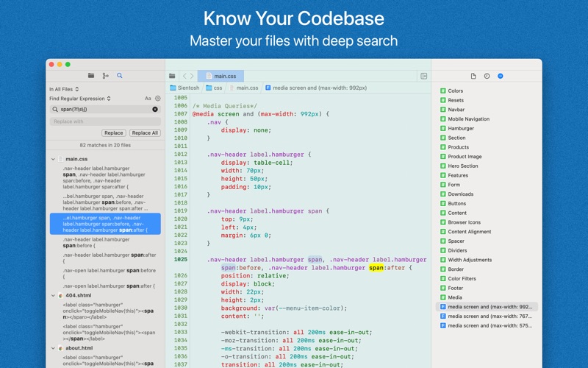Select the main.css editor tab
This screenshot has width=588, height=368.
point(221,77)
